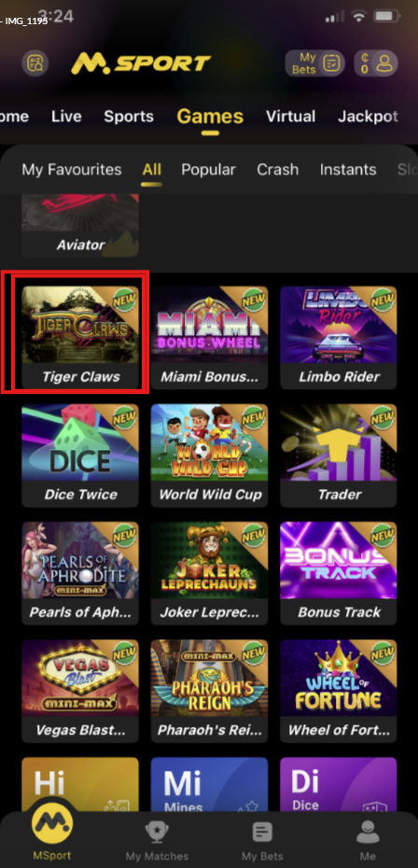Select the My Favourites filter

[x=72, y=169]
